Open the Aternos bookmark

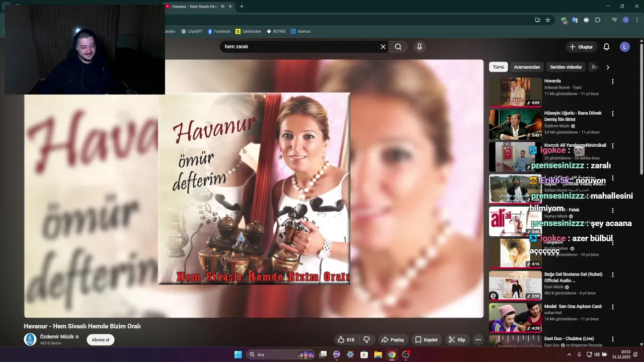point(301,31)
